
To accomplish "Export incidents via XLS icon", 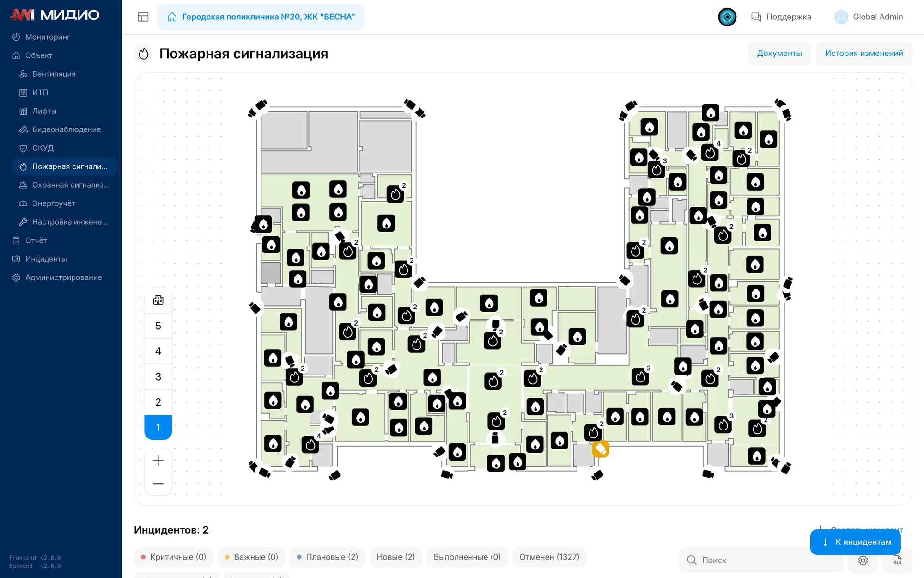I will click(x=897, y=560).
